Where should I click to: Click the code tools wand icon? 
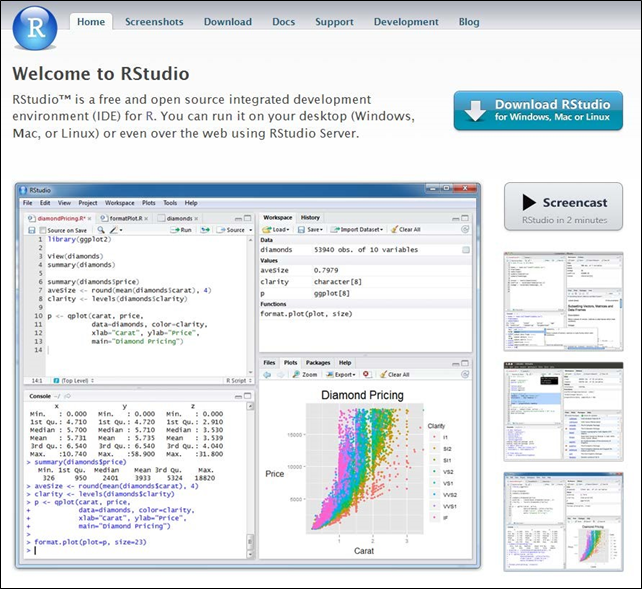[115, 230]
